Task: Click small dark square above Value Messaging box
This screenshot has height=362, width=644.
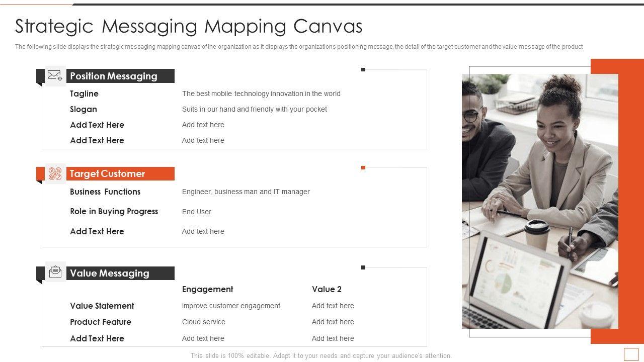Action: coord(363,267)
